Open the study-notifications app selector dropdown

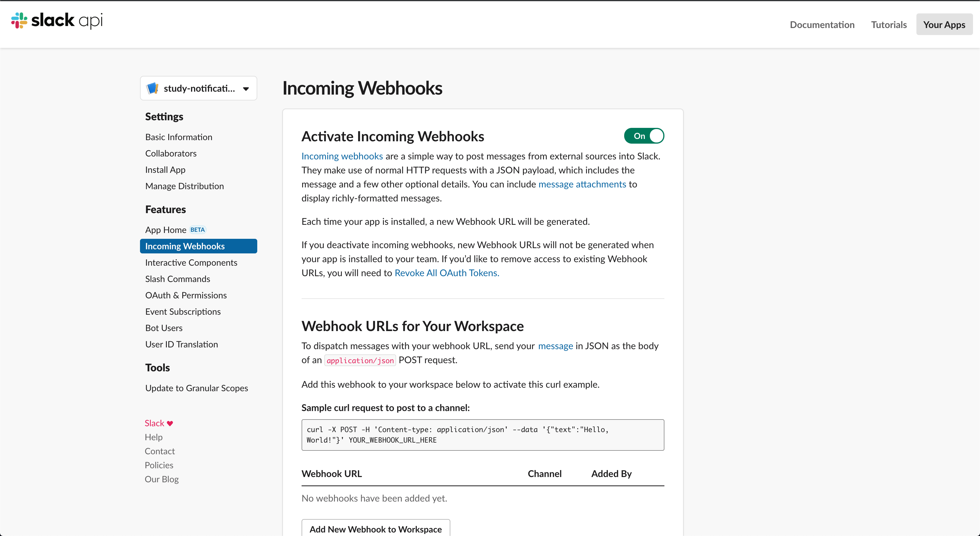pos(199,88)
